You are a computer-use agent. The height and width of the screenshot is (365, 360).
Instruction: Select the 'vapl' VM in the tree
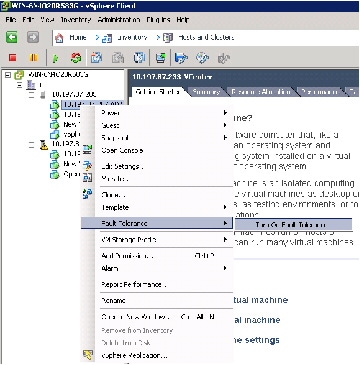pyautogui.click(x=71, y=134)
